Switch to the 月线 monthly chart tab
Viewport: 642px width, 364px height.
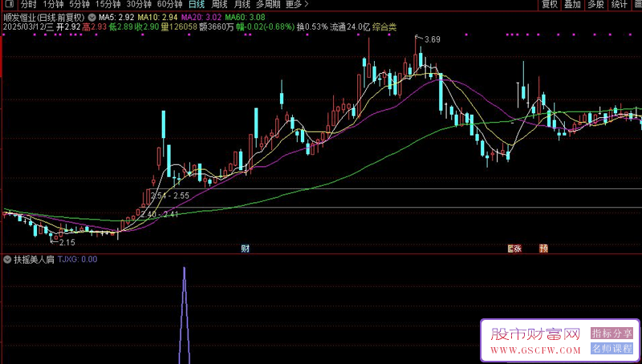click(x=242, y=5)
